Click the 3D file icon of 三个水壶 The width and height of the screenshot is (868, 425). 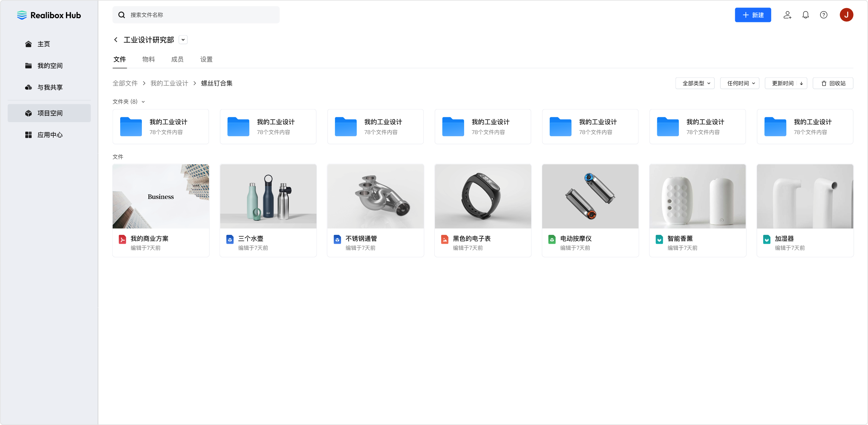coord(230,240)
